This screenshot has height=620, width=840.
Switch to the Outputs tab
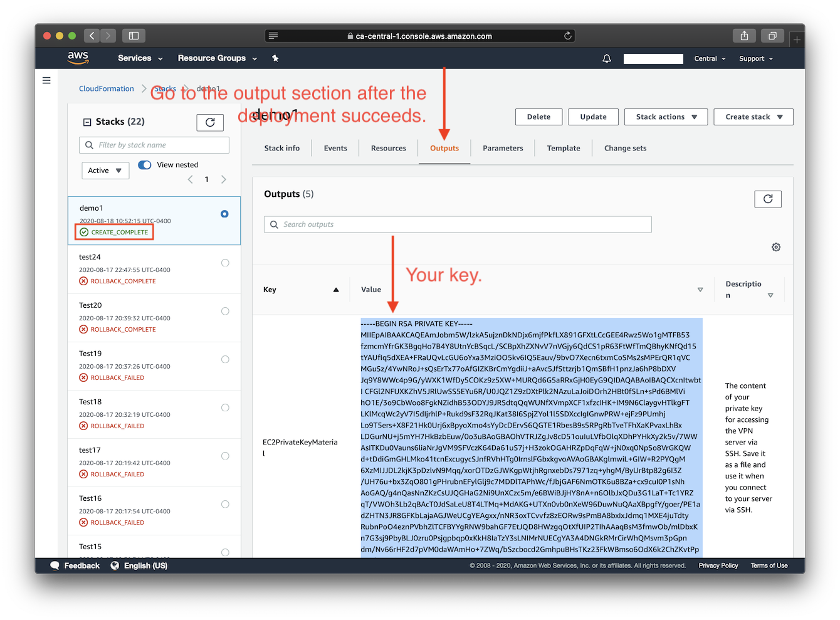[x=444, y=149]
